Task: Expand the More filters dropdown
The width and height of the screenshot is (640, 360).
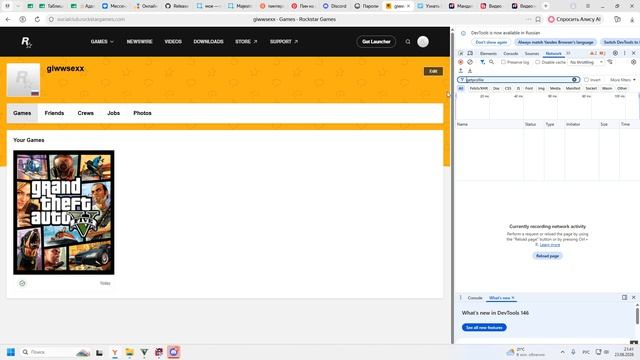Action: coord(622,80)
